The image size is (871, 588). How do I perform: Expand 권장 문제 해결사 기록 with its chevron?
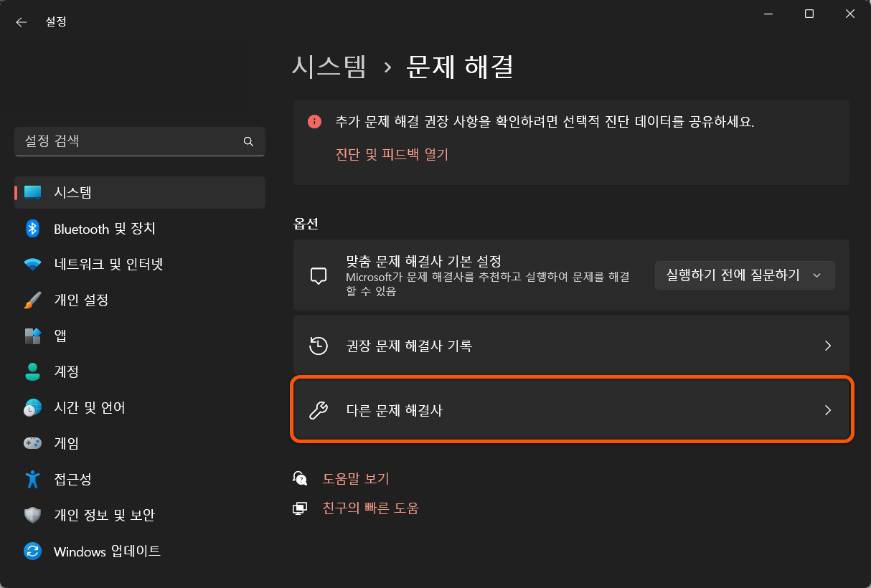[x=827, y=346]
